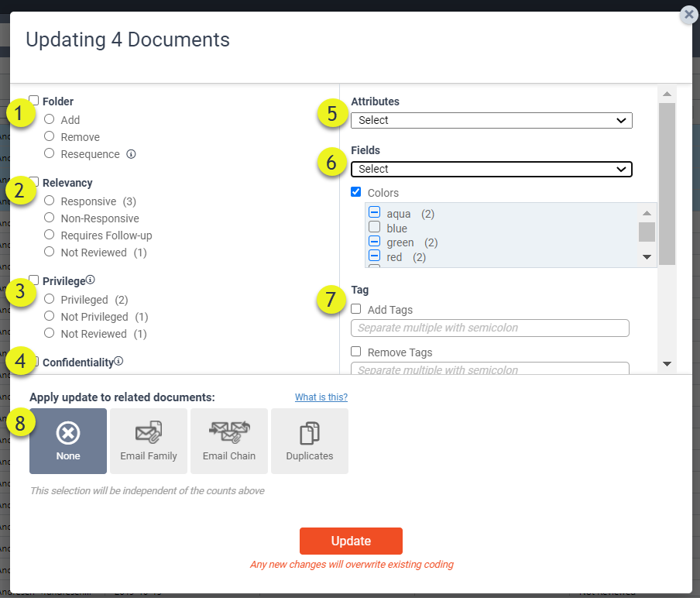Enable the Relevancy checkbox
The image size is (700, 598).
tap(34, 181)
